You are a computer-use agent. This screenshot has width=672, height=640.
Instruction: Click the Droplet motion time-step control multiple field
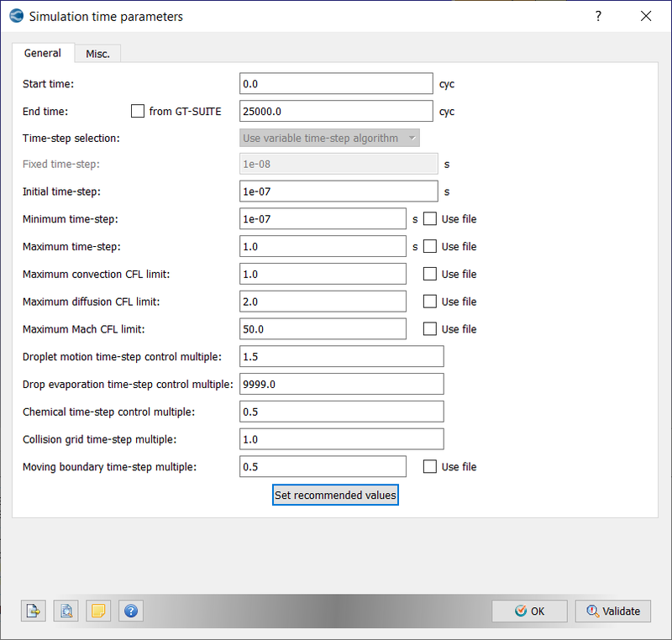(x=342, y=356)
